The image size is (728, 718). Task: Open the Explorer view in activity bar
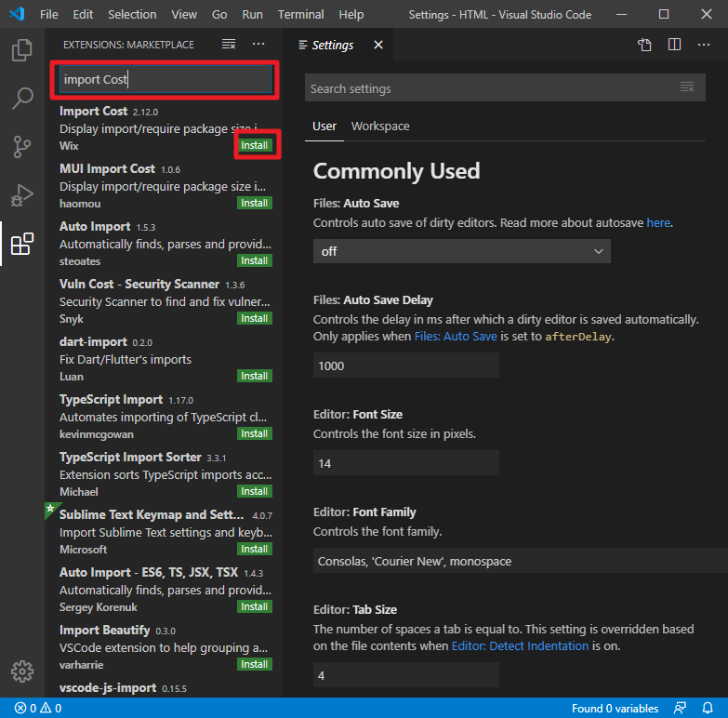click(21, 50)
